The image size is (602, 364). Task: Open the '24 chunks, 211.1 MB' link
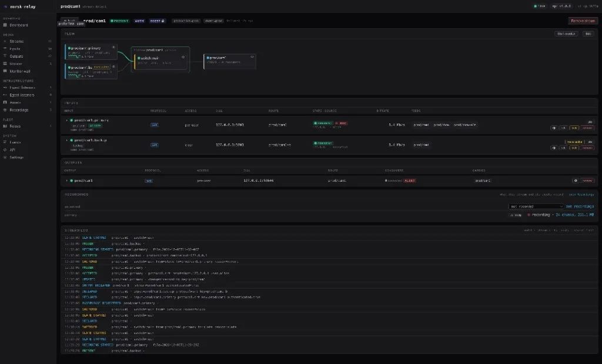pyautogui.click(x=575, y=215)
